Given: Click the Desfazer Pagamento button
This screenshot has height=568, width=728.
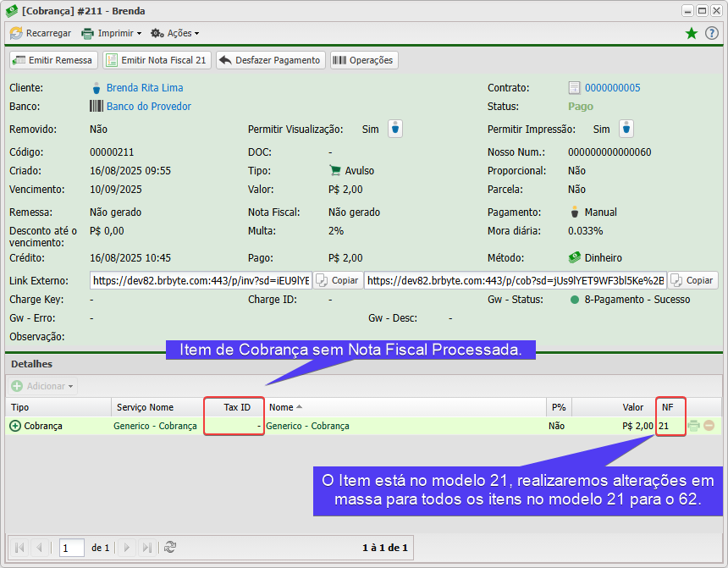Looking at the screenshot, I should 271,60.
